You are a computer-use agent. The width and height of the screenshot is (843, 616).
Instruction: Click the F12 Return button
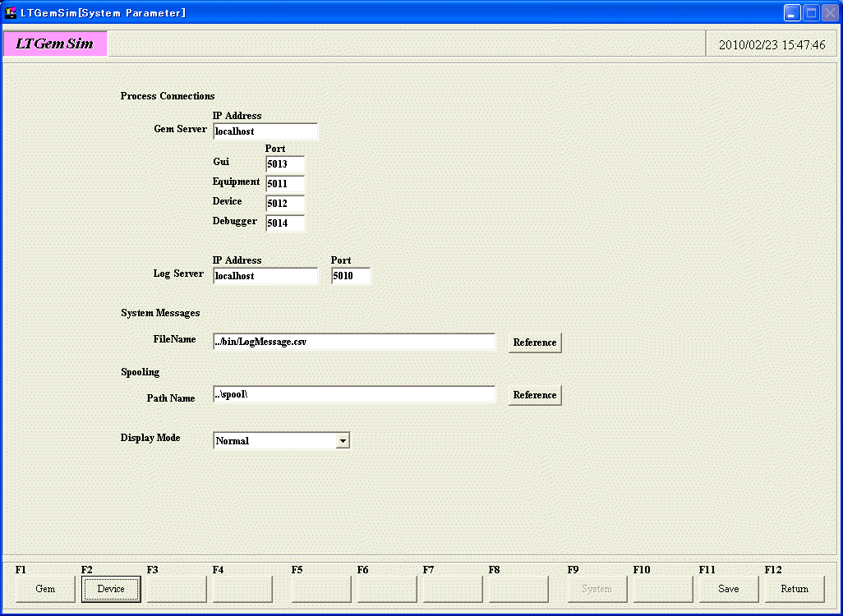click(794, 589)
